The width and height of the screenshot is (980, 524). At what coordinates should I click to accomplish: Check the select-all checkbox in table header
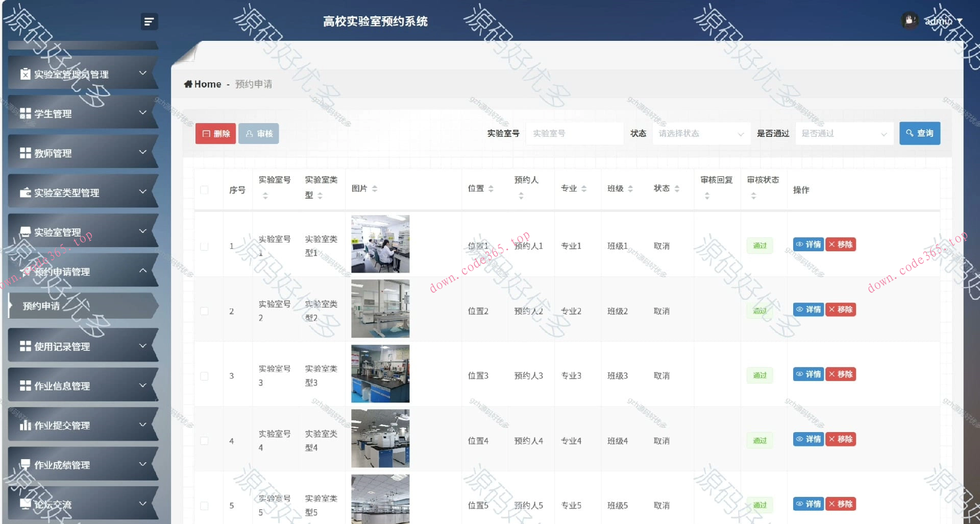205,189
